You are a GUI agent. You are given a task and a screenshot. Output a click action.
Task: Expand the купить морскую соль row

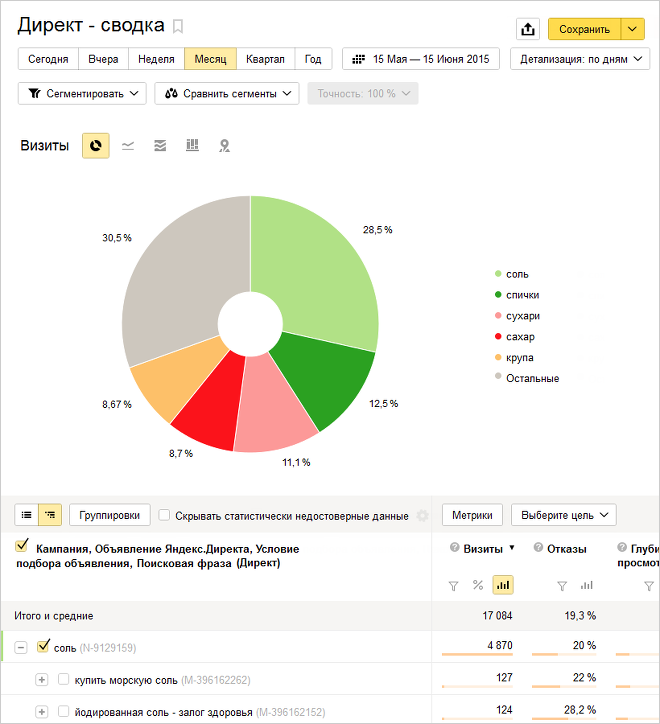click(x=42, y=680)
